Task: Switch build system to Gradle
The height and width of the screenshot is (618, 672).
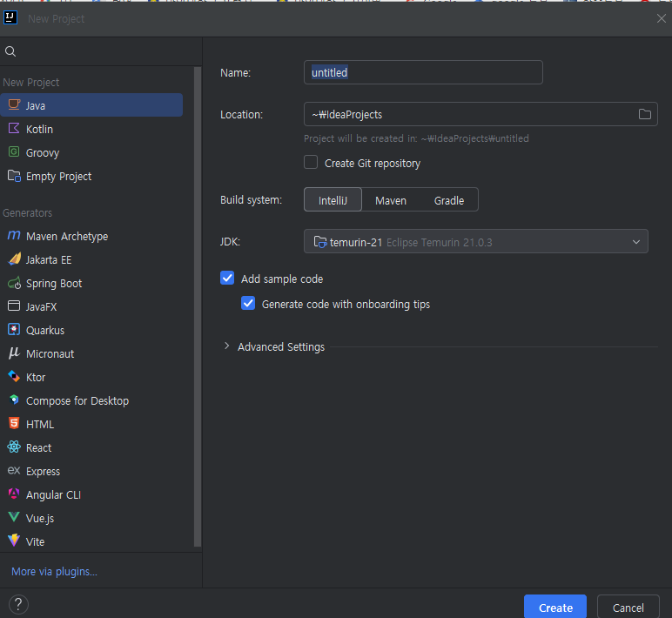Action: pos(448,199)
